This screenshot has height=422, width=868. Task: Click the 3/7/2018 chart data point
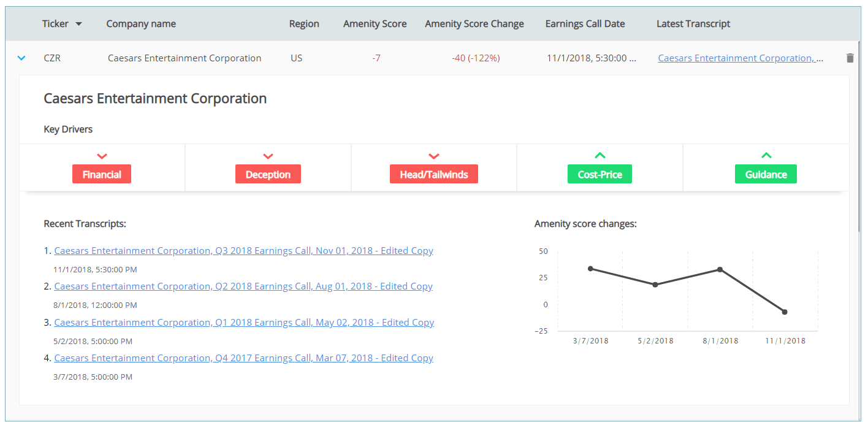click(x=590, y=269)
